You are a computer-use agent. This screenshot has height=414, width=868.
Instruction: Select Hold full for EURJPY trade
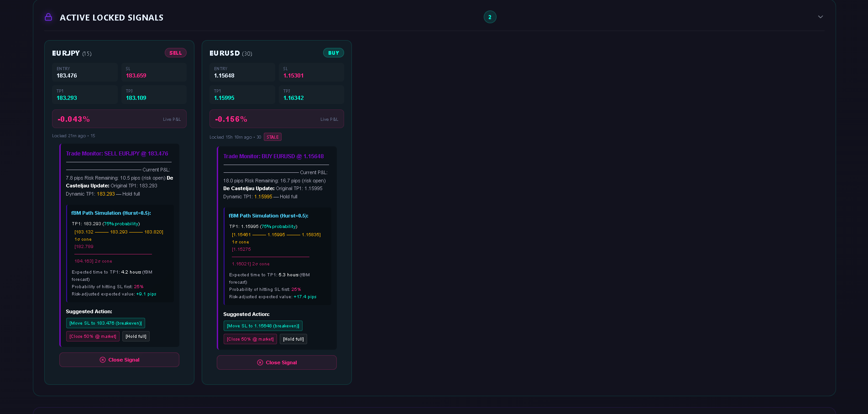point(136,336)
